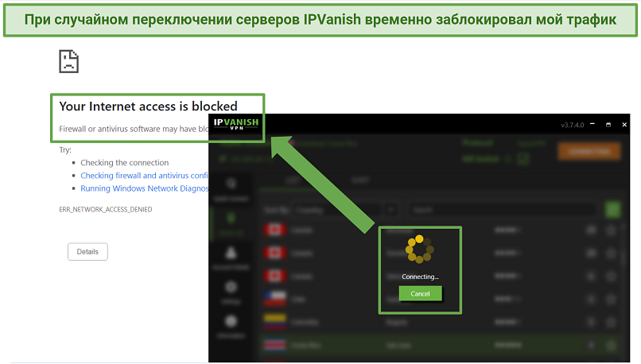The image size is (641, 364).
Task: Select the ERR_NETWORK_ACCESS_DENIED error code
Action: point(106,210)
